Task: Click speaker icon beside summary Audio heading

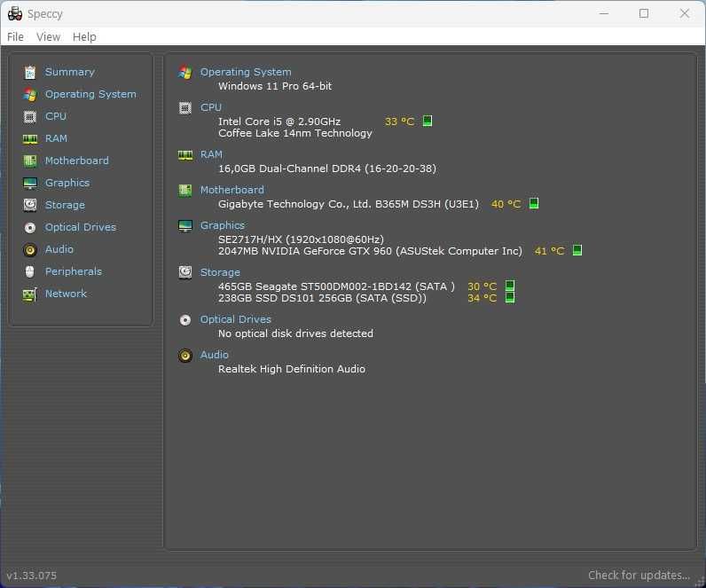Action: [185, 356]
